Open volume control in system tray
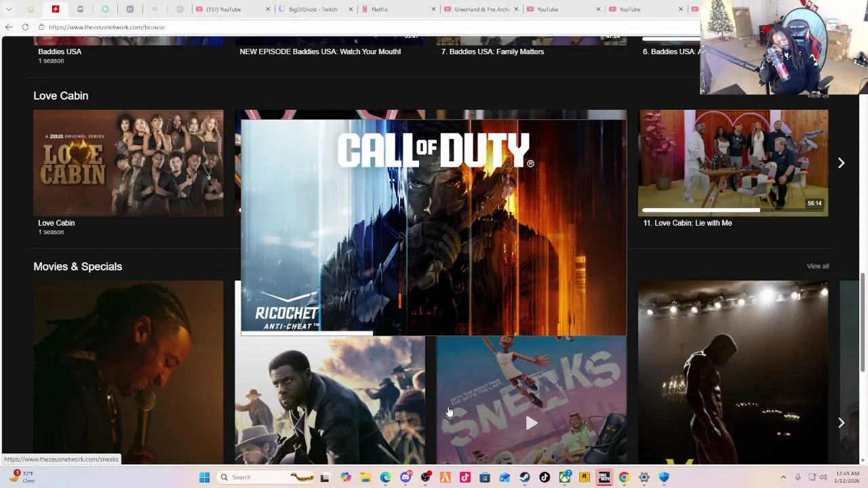Image resolution: width=868 pixels, height=488 pixels. (x=823, y=477)
